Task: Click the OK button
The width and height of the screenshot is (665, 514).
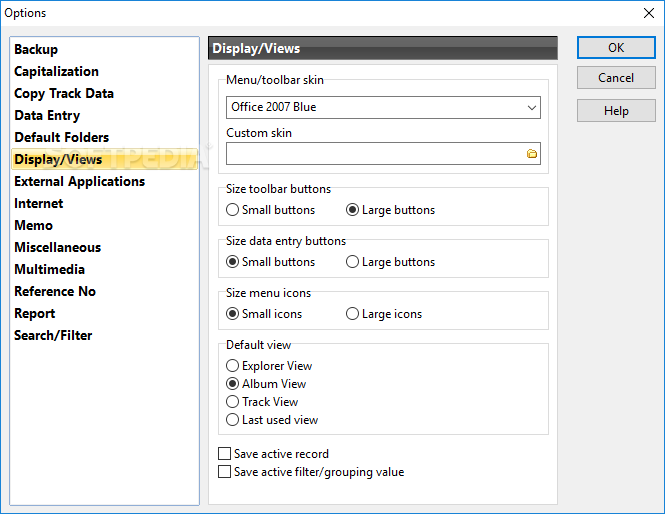Action: click(x=616, y=47)
